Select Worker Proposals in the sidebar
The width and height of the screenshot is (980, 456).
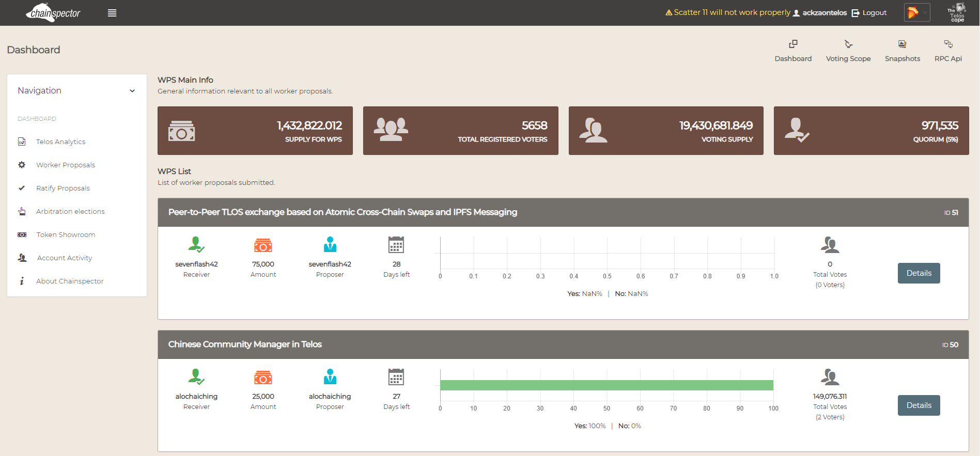click(65, 165)
